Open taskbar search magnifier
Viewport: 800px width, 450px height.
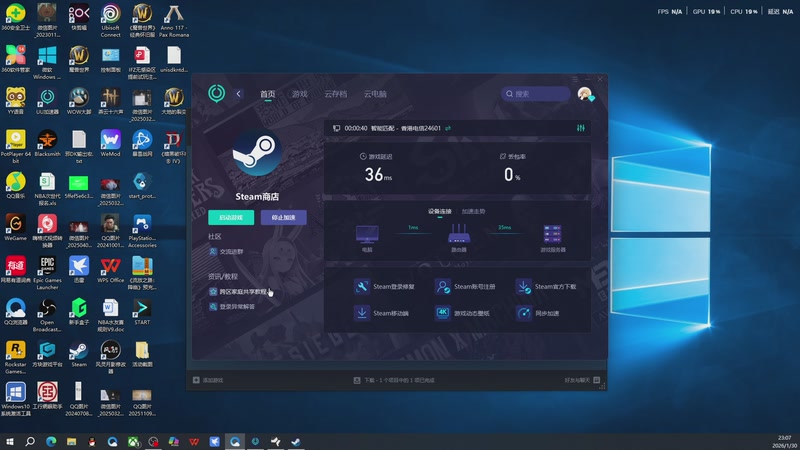click(x=30, y=441)
